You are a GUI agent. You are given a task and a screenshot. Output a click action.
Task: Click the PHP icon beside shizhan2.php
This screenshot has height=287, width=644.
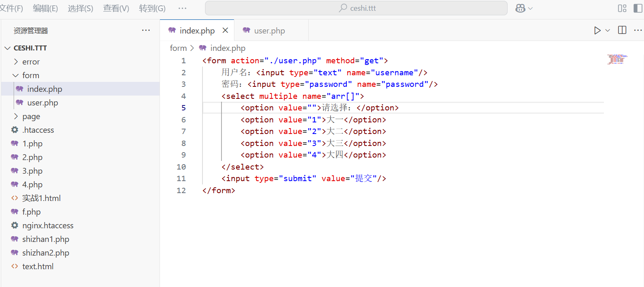[x=14, y=253]
